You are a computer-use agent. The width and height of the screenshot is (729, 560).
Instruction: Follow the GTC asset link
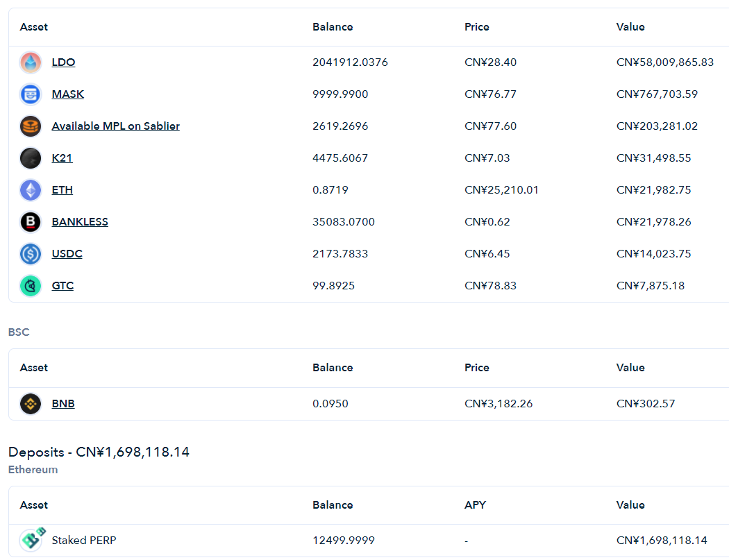point(62,286)
